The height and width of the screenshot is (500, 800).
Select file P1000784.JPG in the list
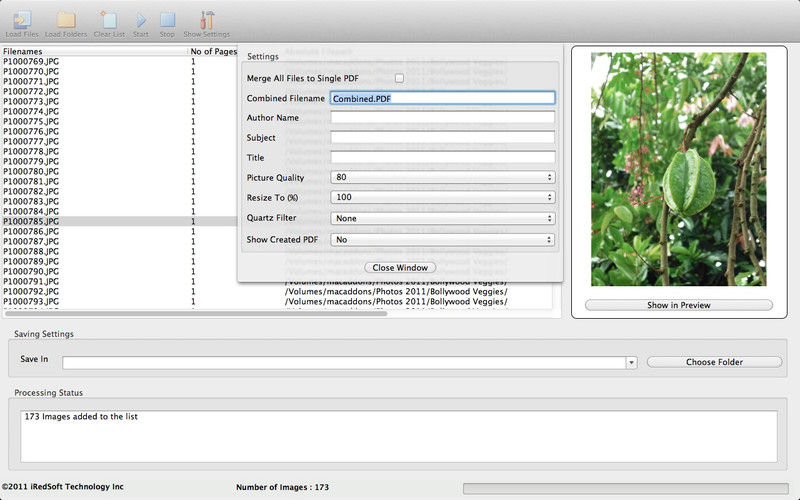tap(31, 211)
